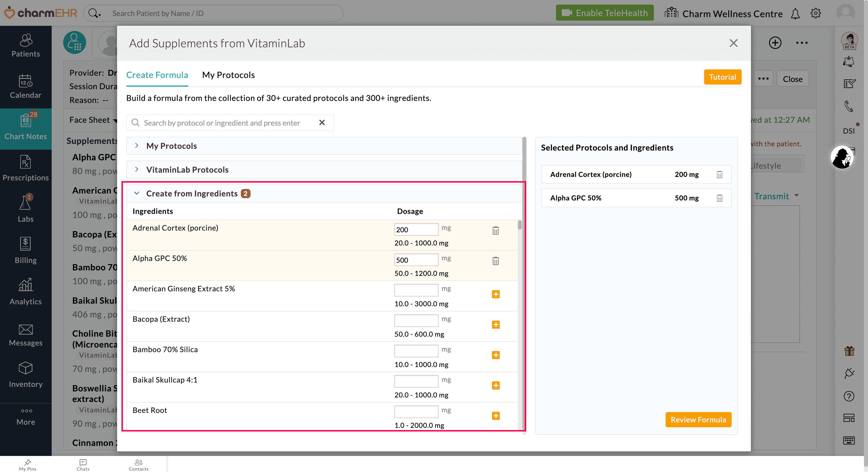The image size is (868, 472).
Task: Click the ingredients list scrollbar thumb
Action: tap(520, 225)
